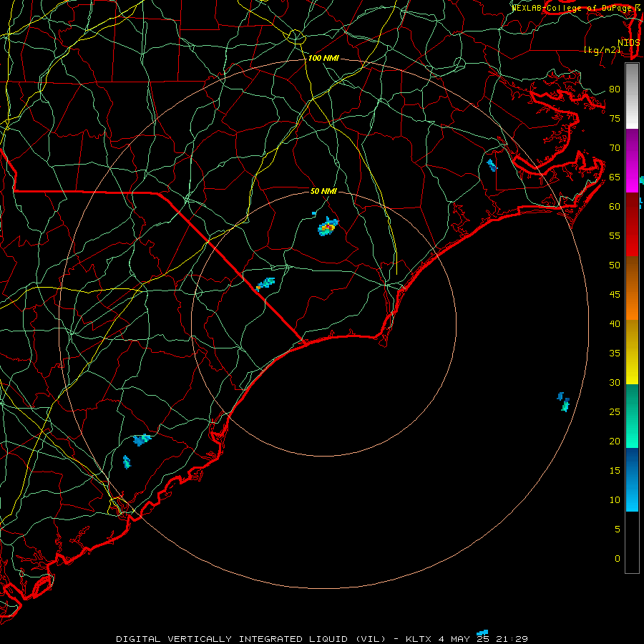Image resolution: width=644 pixels, height=644 pixels.
Task: Click the elongated storm cell on the state border
Action: tap(265, 283)
